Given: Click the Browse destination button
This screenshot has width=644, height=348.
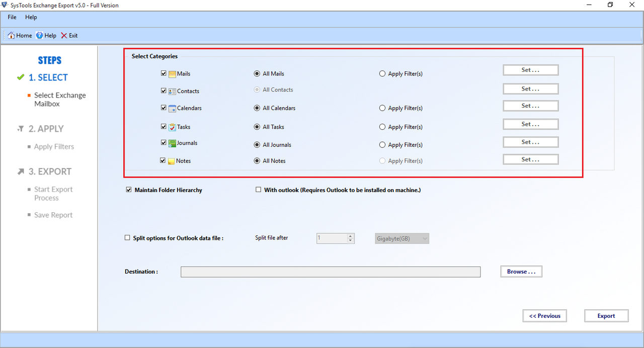Looking at the screenshot, I should point(521,272).
